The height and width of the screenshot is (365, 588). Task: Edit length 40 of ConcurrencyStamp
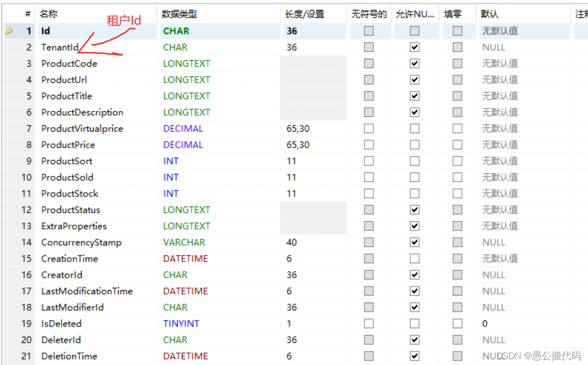coord(292,242)
